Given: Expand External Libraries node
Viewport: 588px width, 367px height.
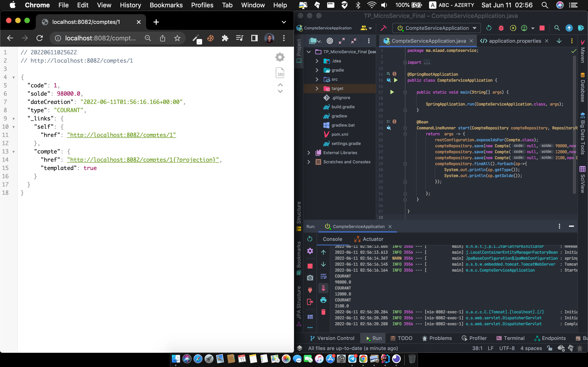Looking at the screenshot, I should (309, 153).
